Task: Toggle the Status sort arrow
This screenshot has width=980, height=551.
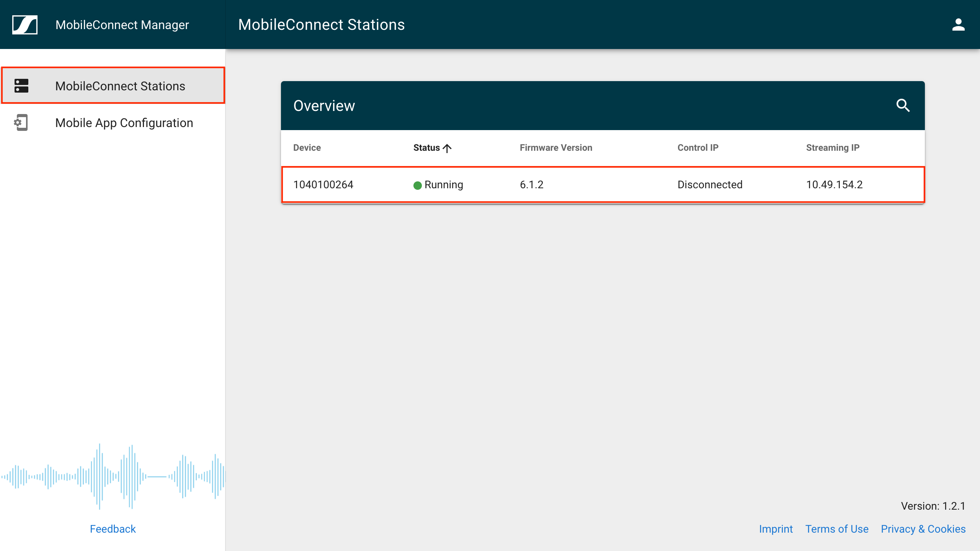Action: [x=447, y=148]
